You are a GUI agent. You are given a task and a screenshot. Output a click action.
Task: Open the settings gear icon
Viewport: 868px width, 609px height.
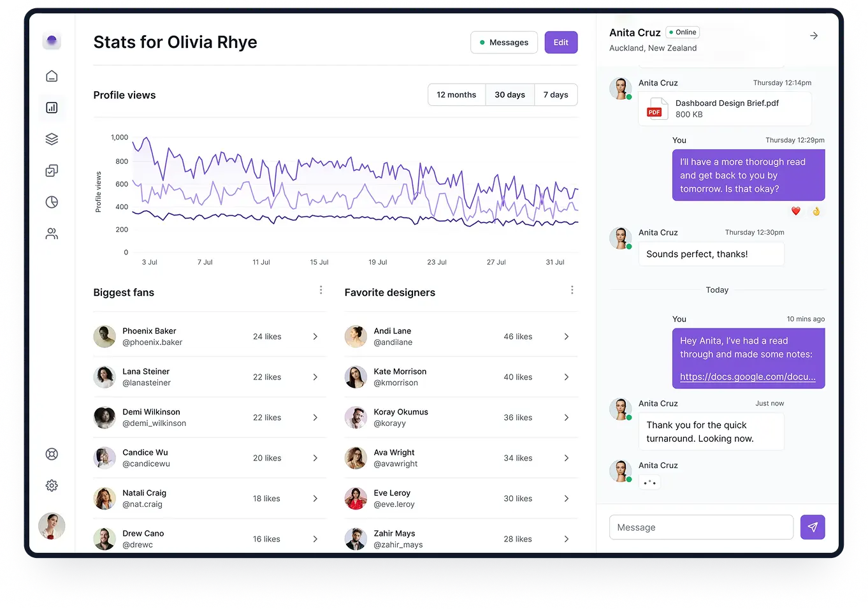(x=52, y=485)
